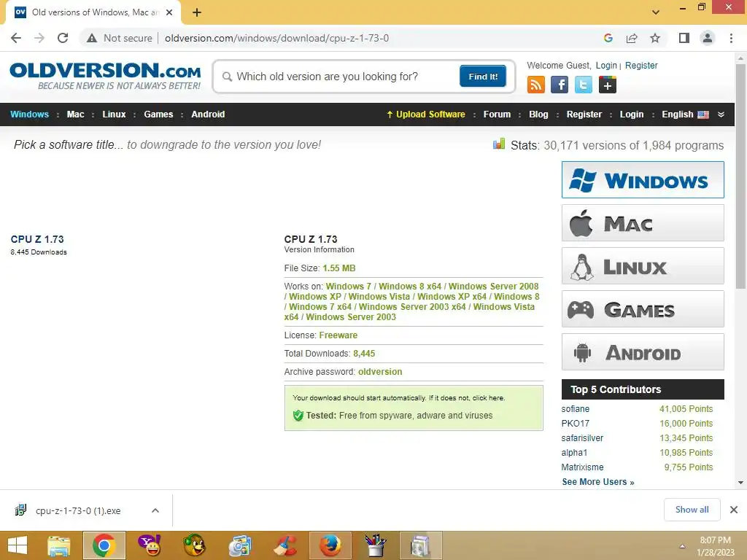Reload the oldversion.com page
747x560 pixels.
coord(63,38)
